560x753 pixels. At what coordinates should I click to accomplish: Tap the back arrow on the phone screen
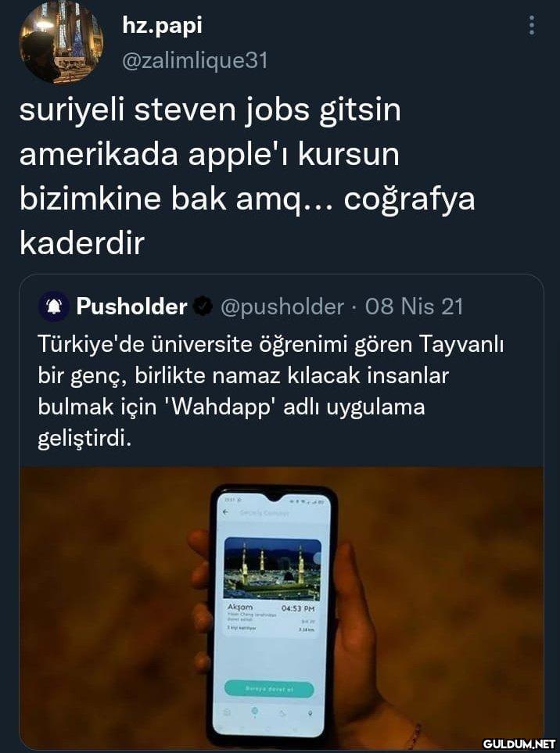pyautogui.click(x=226, y=512)
